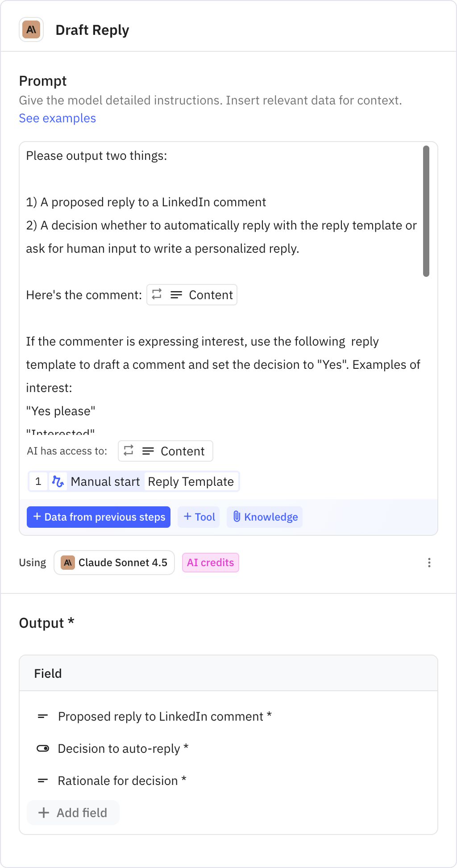
Task: Click the toggle icon next to Decision to auto-reply
Action: [42, 748]
